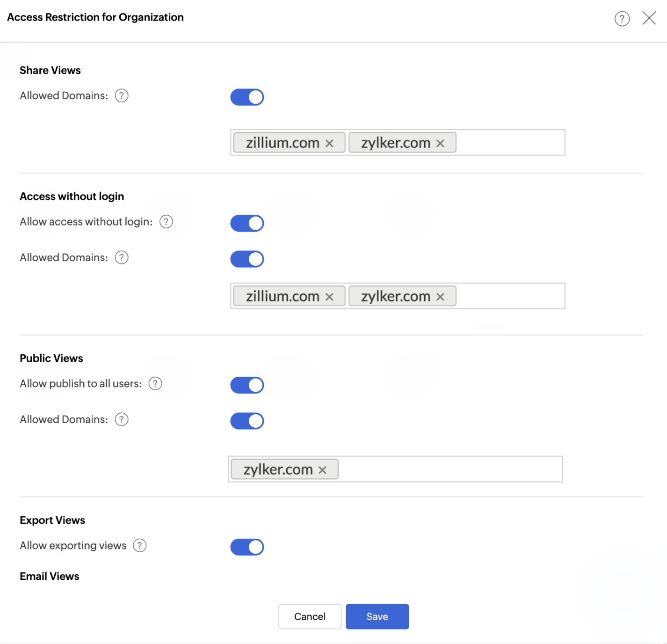Remove zylker.com from Access without login domains
Screen dimensions: 667x644
point(440,297)
